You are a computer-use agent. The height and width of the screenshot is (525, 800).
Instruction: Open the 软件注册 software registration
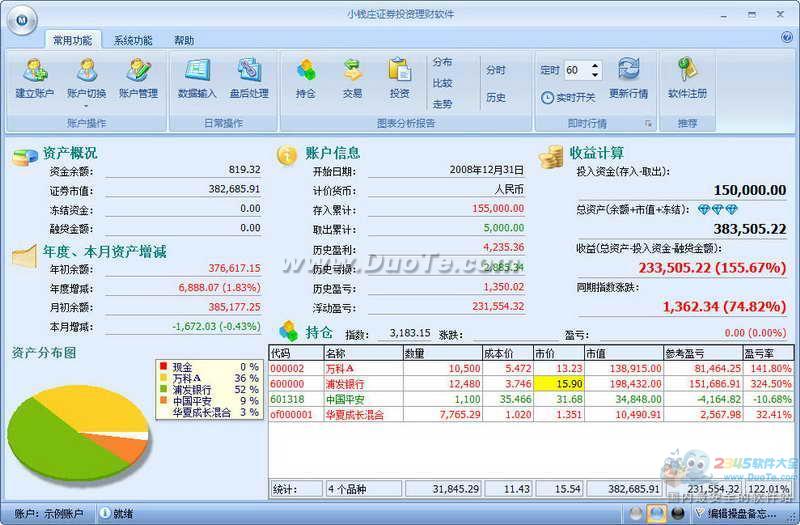click(687, 79)
